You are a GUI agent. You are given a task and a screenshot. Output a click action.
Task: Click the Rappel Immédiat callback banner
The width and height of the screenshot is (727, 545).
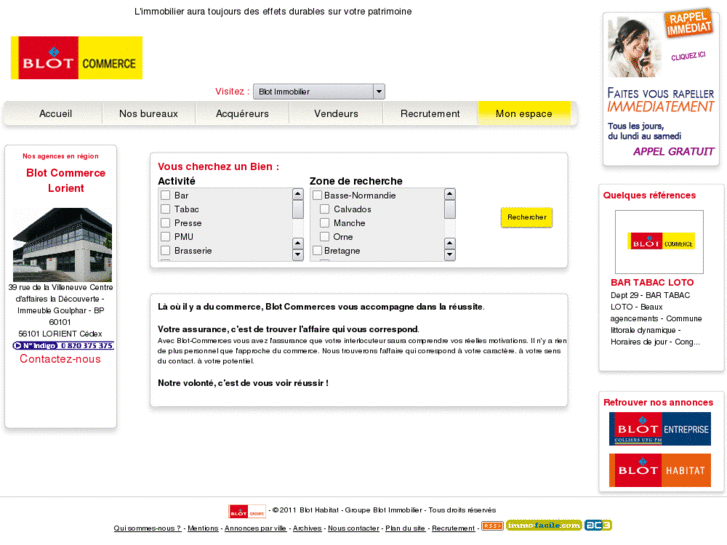[x=661, y=88]
